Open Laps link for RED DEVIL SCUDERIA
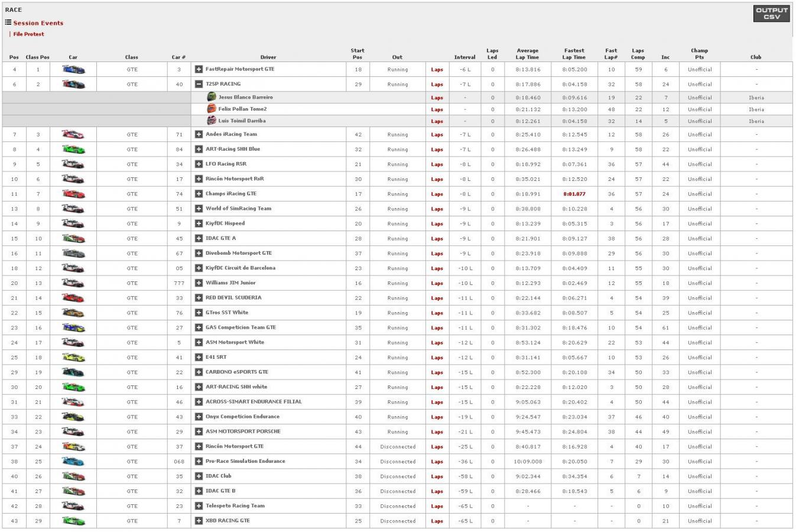 [x=437, y=299]
